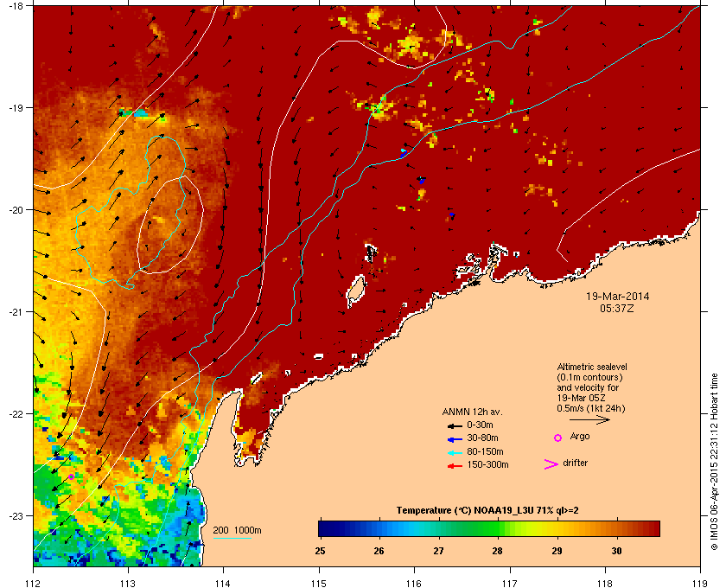Click the red 150-300m arrow legend icon
726x588 pixels.
tap(455, 465)
